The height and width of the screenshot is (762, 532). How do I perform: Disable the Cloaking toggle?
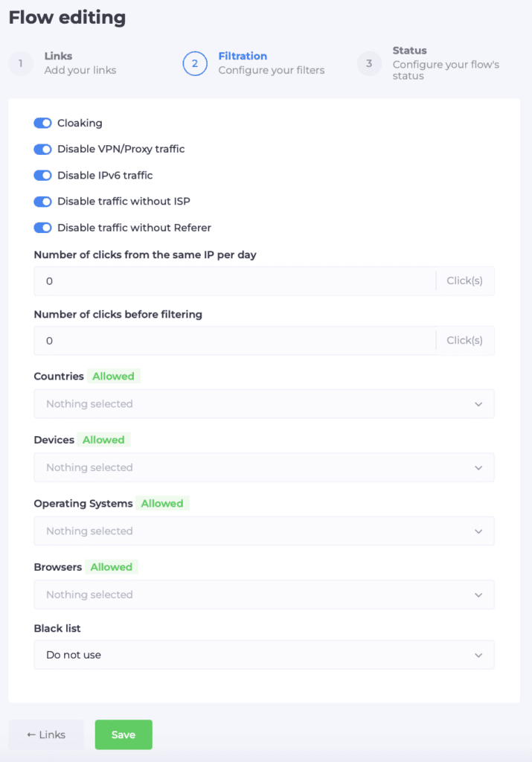[42, 123]
